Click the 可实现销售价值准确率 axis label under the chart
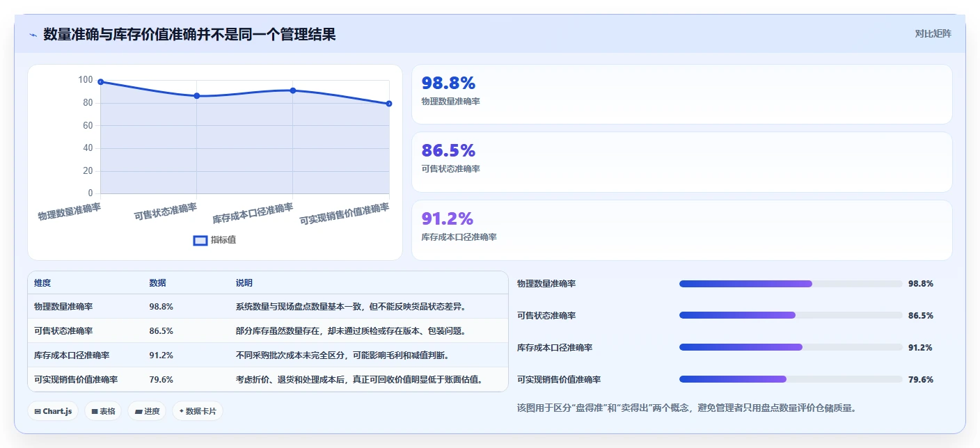The image size is (980, 448). pos(345,214)
